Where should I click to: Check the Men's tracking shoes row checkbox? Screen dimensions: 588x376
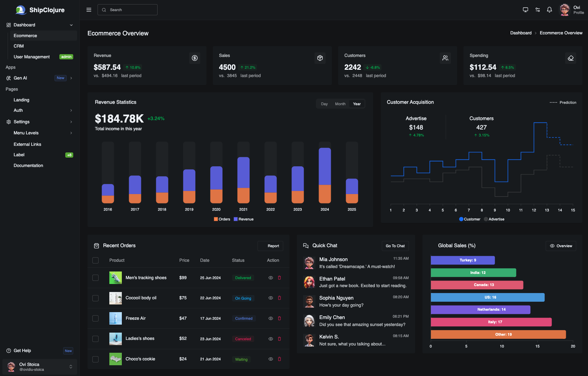tap(95, 278)
